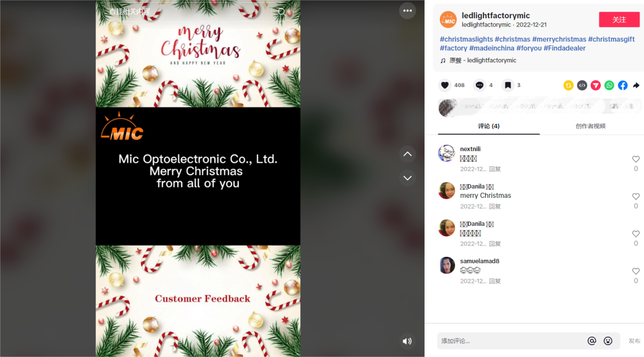Open the #christmaslights hashtag link
Screen dimensions: 644x357
coord(466,39)
